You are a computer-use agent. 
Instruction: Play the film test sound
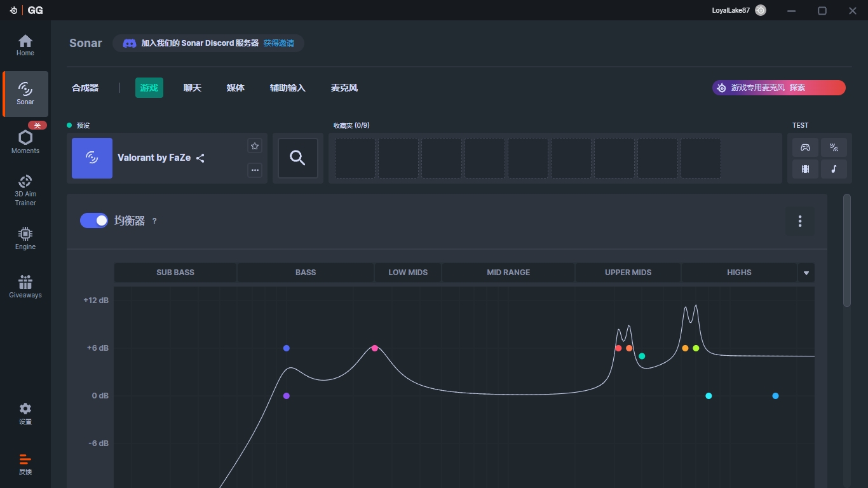[x=805, y=169]
